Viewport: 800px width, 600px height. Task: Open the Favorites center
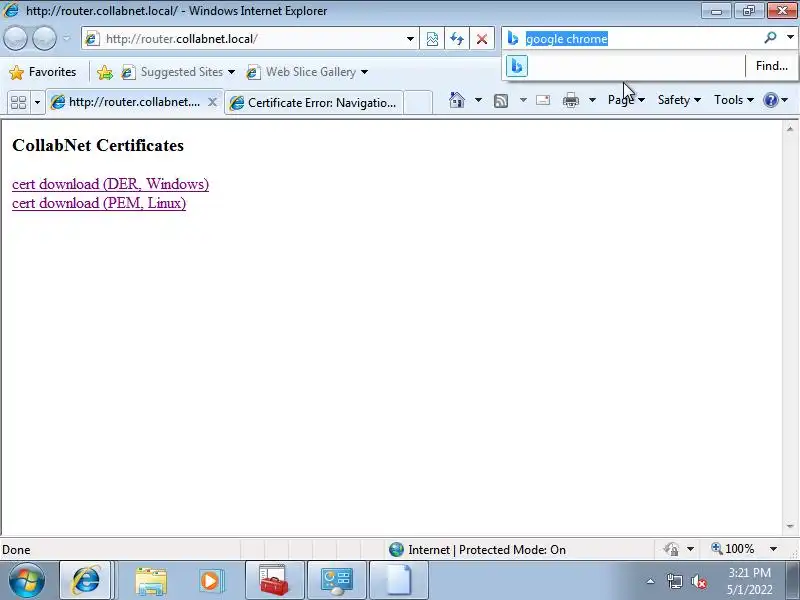[x=43, y=72]
